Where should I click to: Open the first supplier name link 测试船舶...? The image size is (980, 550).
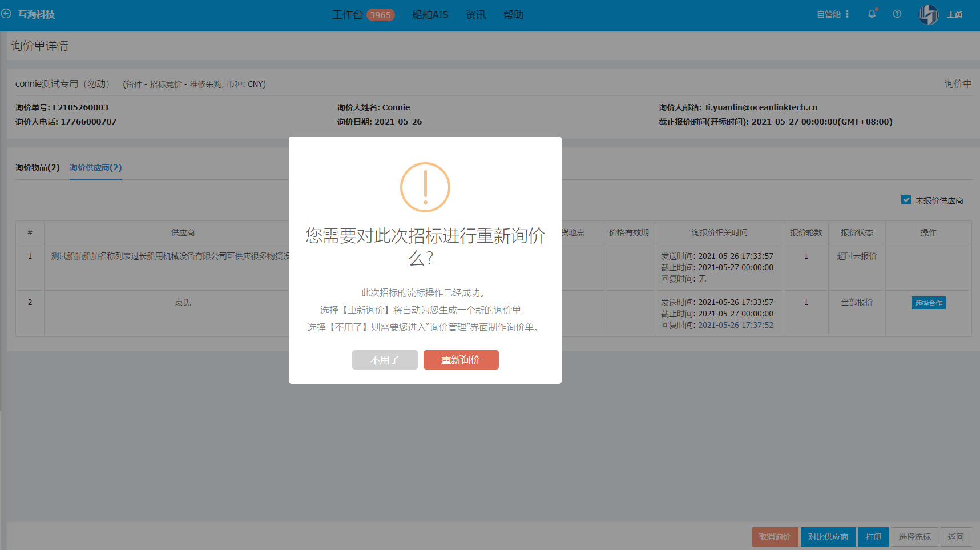[x=170, y=256]
